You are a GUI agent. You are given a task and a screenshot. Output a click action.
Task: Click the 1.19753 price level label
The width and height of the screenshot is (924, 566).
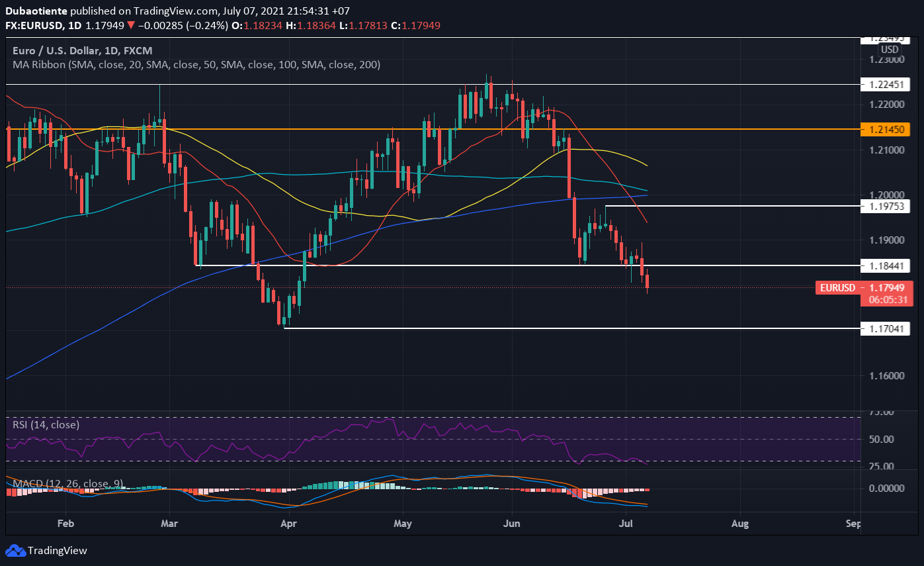point(886,207)
